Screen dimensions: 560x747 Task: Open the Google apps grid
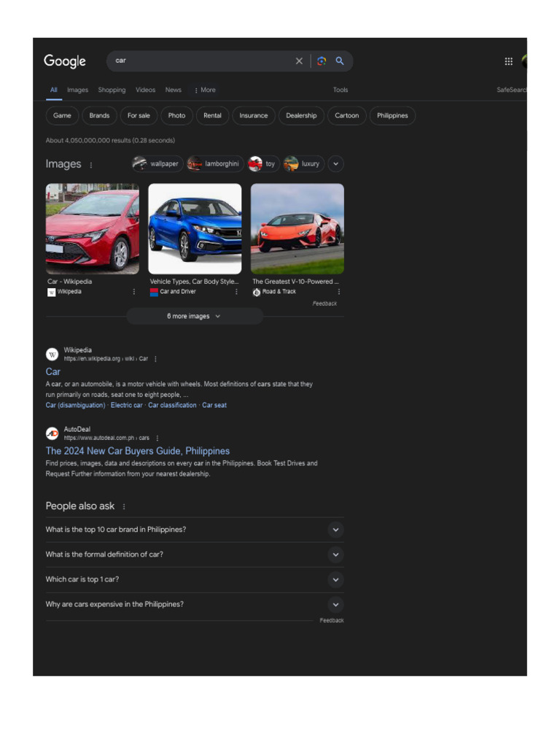[508, 61]
